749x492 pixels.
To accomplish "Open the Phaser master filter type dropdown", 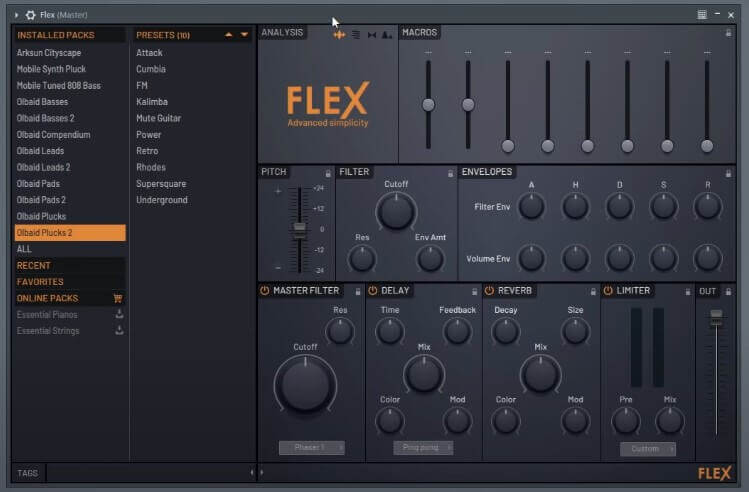I will tap(311, 448).
